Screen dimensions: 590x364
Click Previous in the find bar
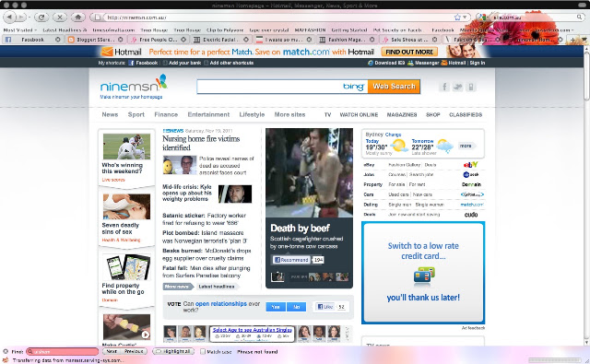click(134, 351)
